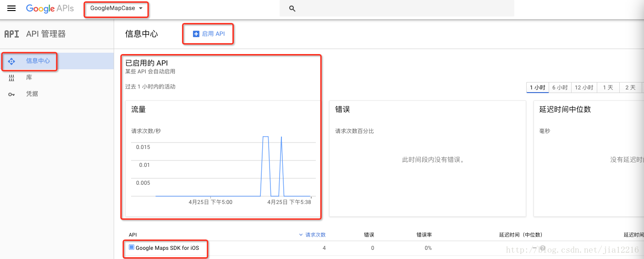Click the 4月25日 下午5:00 axis label

tap(210, 202)
